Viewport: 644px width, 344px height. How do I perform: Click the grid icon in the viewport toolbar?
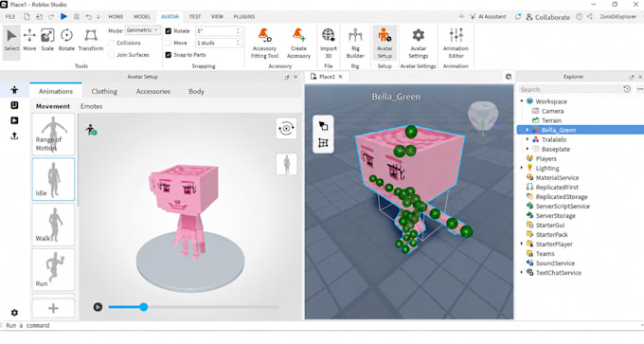pyautogui.click(x=323, y=142)
